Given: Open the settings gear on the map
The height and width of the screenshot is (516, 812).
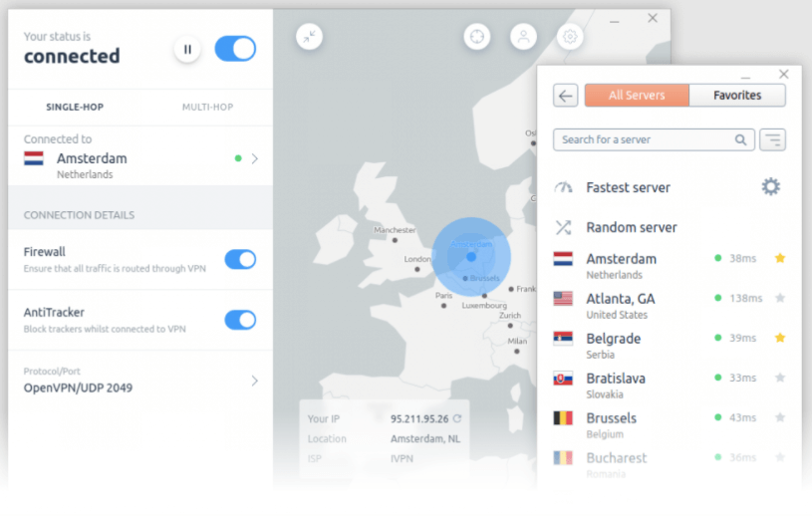Looking at the screenshot, I should pyautogui.click(x=570, y=37).
